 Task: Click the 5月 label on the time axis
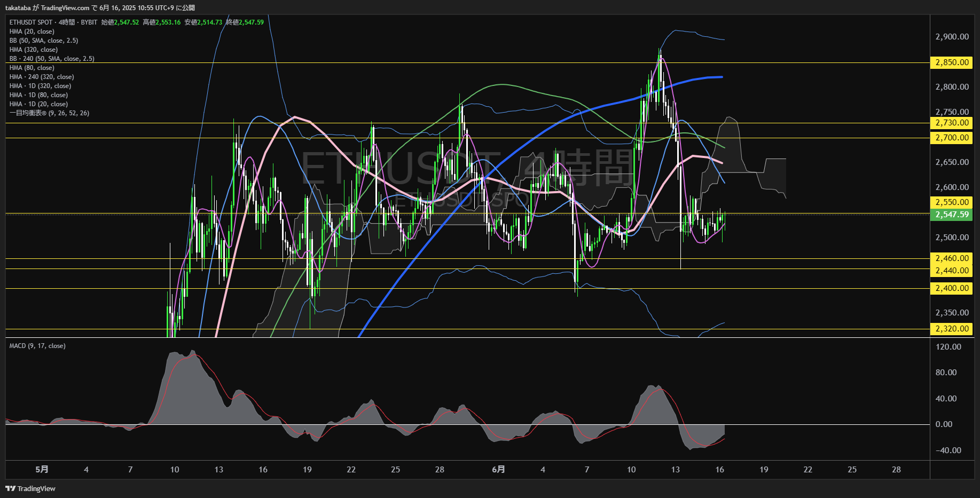tap(42, 470)
